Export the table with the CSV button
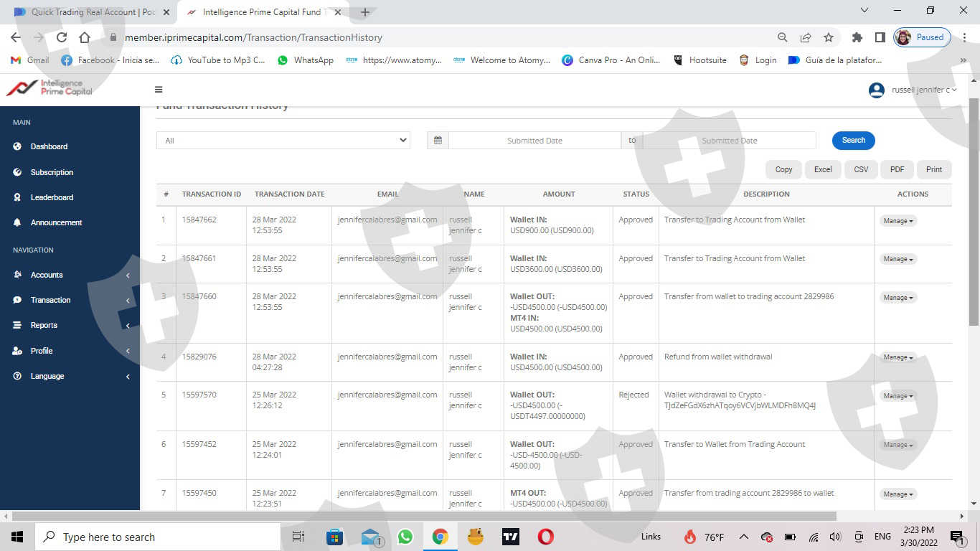 (861, 169)
